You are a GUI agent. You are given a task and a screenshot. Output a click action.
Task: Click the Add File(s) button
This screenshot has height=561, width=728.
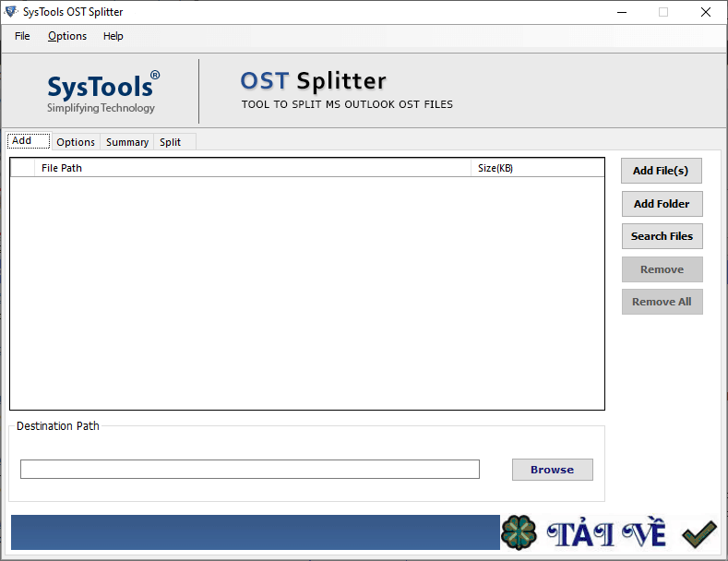pos(662,171)
